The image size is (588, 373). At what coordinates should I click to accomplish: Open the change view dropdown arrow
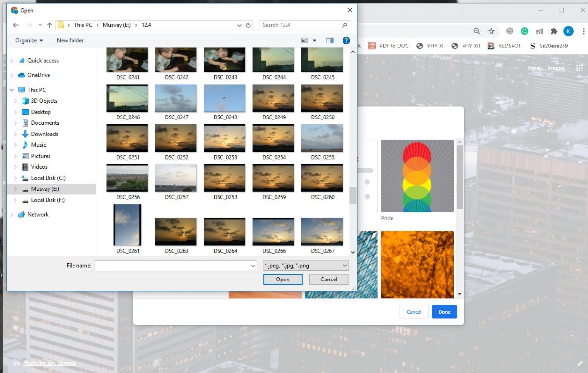pyautogui.click(x=315, y=40)
